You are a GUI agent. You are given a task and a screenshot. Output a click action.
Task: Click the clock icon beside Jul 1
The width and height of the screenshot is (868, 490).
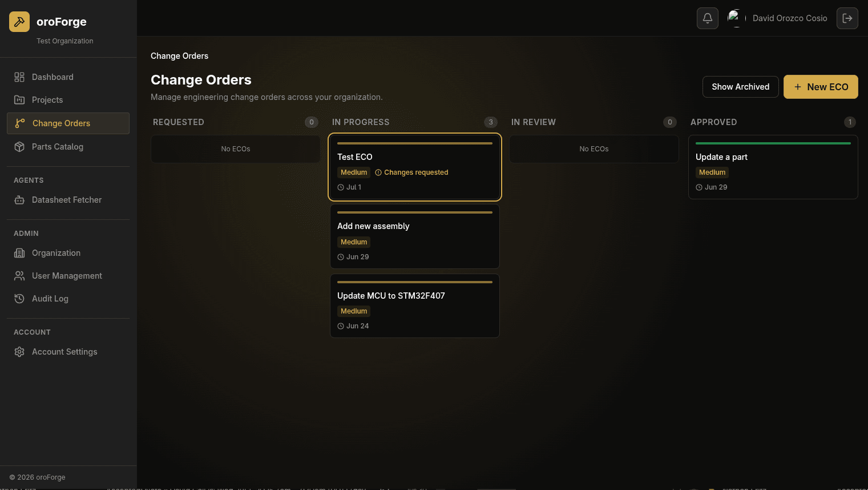341,187
